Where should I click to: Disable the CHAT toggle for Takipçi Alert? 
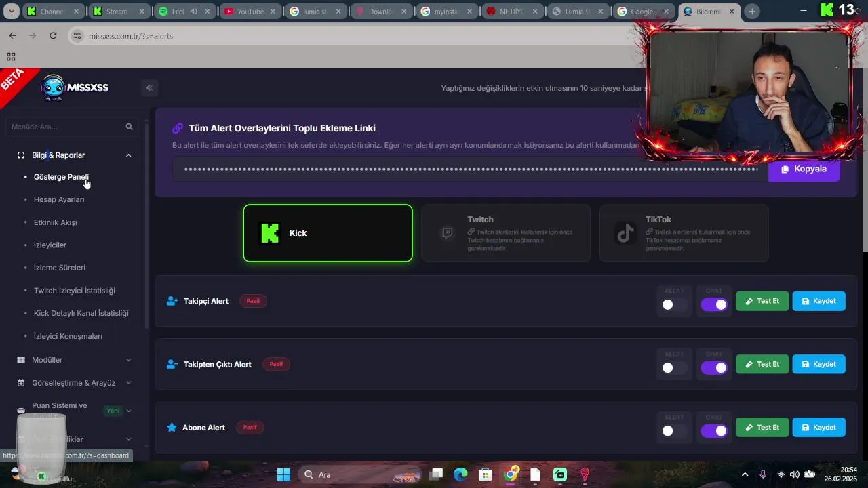point(714,304)
